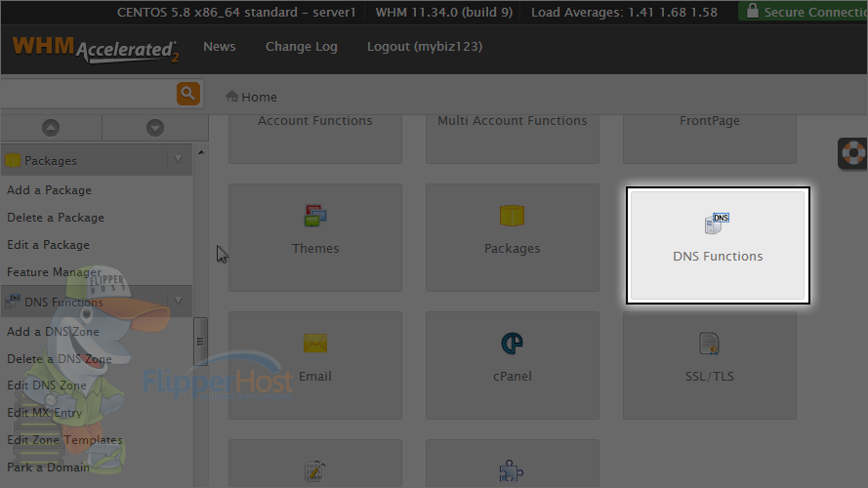Open the DNS Functions tile
This screenshot has height=488, width=868.
(x=718, y=245)
